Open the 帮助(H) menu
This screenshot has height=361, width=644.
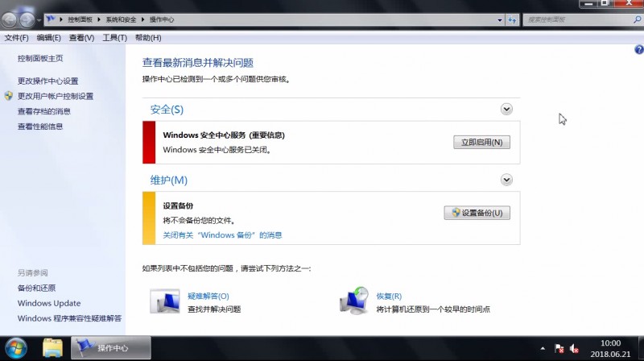(x=148, y=38)
